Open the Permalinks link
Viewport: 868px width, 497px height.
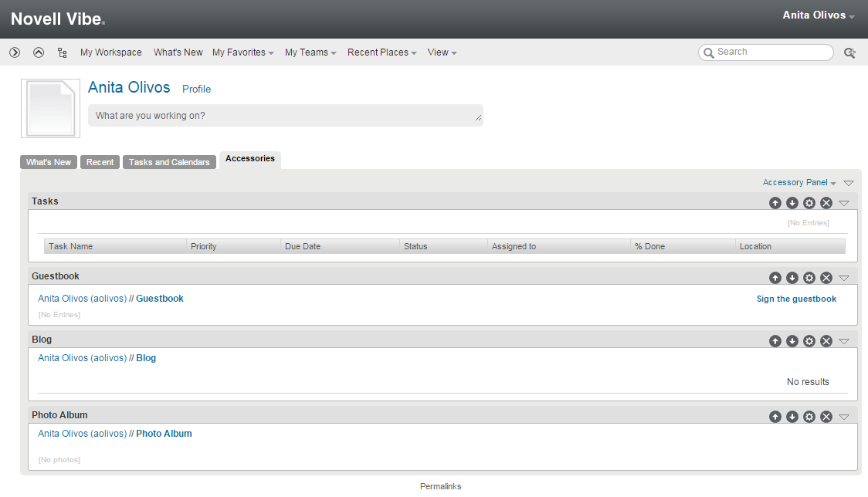click(x=441, y=486)
